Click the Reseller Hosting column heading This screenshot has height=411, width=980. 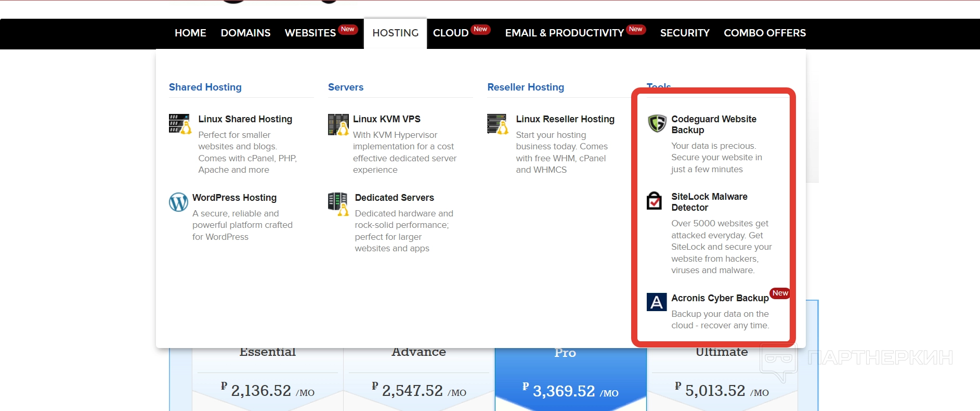[x=526, y=87]
